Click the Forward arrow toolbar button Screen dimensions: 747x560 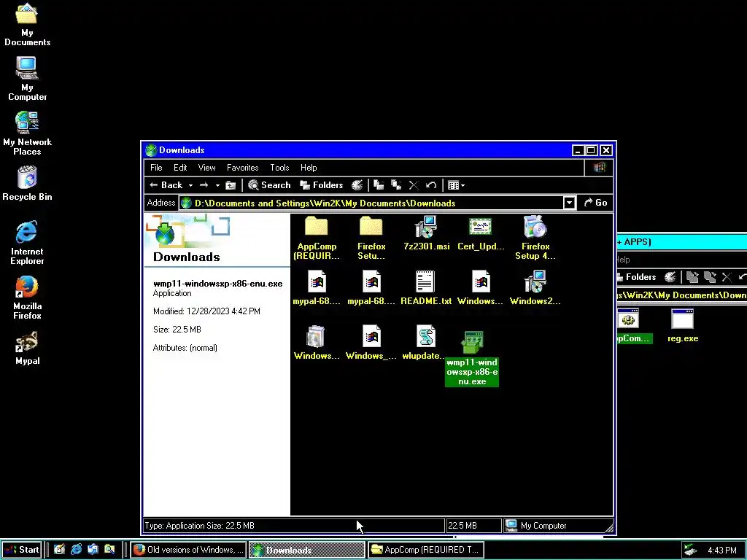(204, 185)
